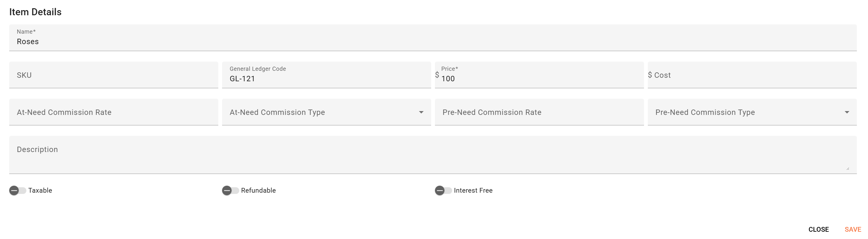This screenshot has width=868, height=239.
Task: Click the General Ledger Code field
Action: click(326, 79)
